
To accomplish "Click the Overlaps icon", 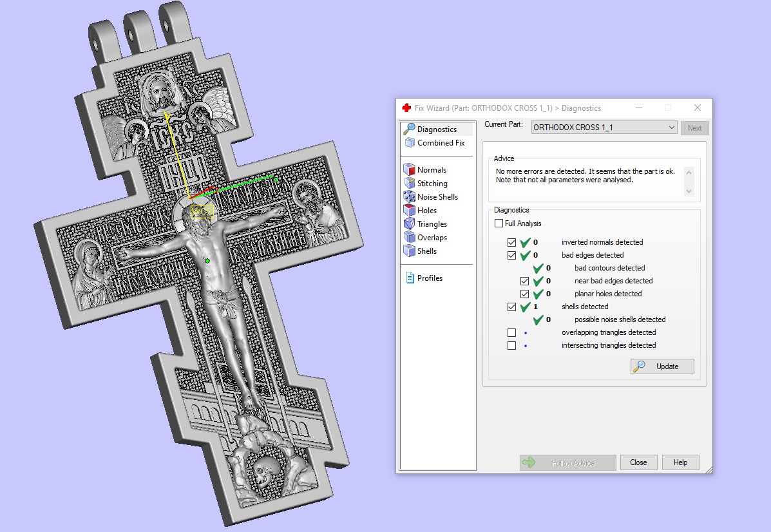I will [409, 237].
